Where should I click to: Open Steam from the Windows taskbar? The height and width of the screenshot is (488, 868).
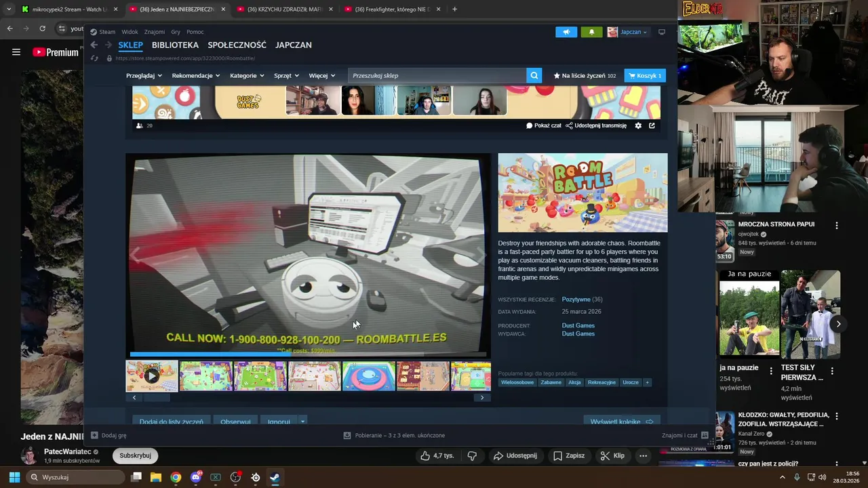click(275, 477)
